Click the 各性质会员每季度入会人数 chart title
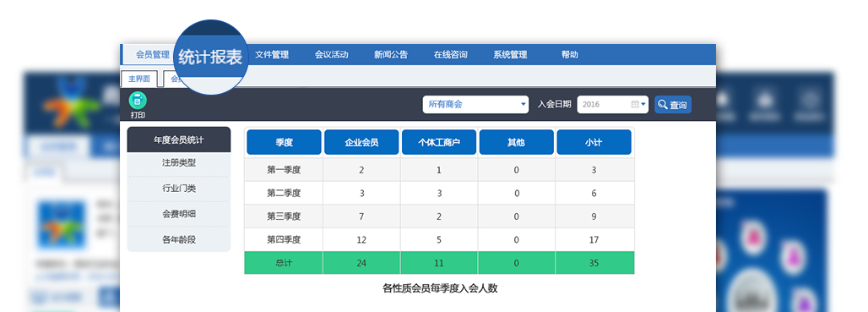 tap(440, 288)
